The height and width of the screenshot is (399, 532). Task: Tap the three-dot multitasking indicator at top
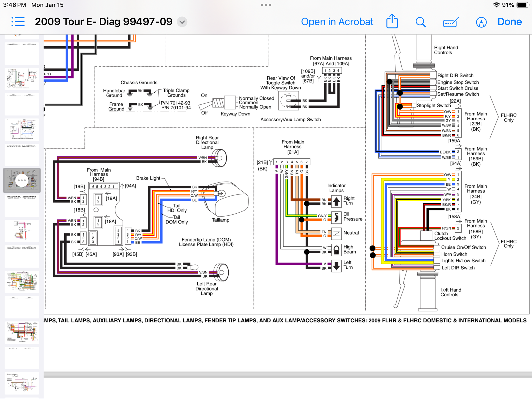click(x=266, y=5)
